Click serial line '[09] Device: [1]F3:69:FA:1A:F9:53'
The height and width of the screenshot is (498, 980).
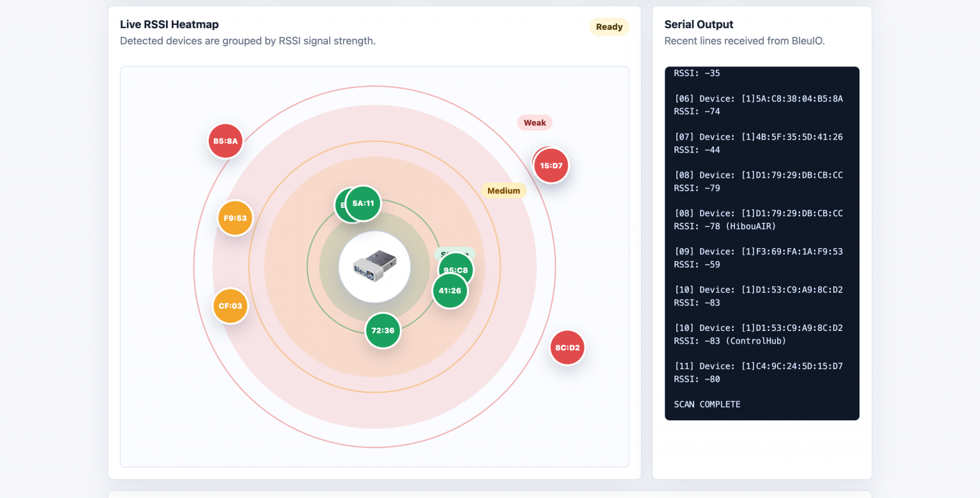click(759, 252)
